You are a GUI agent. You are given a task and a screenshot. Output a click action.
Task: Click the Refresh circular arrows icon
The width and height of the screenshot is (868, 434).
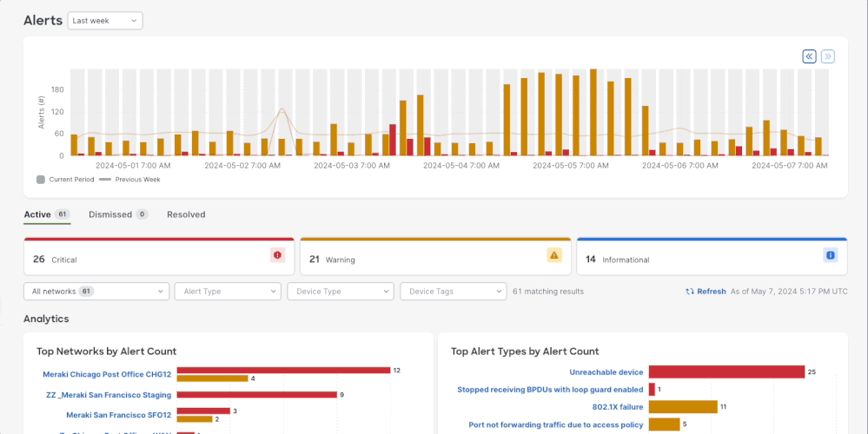[690, 292]
